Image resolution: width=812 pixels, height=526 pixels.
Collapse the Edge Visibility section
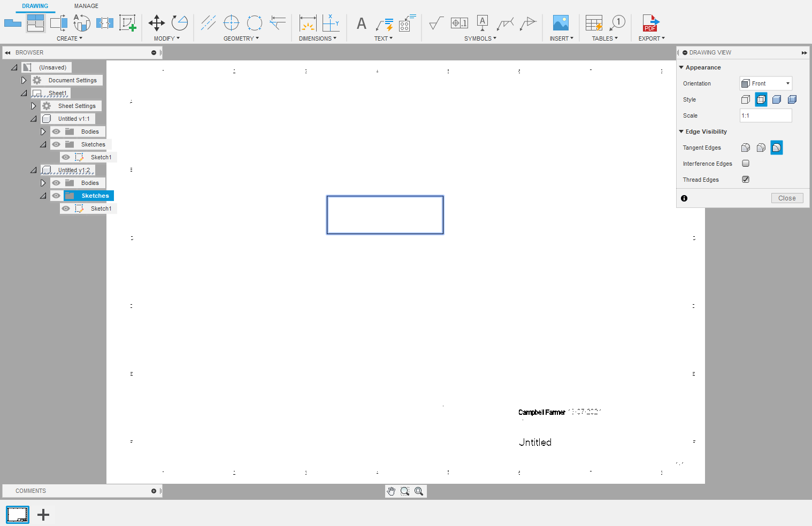[681, 131]
